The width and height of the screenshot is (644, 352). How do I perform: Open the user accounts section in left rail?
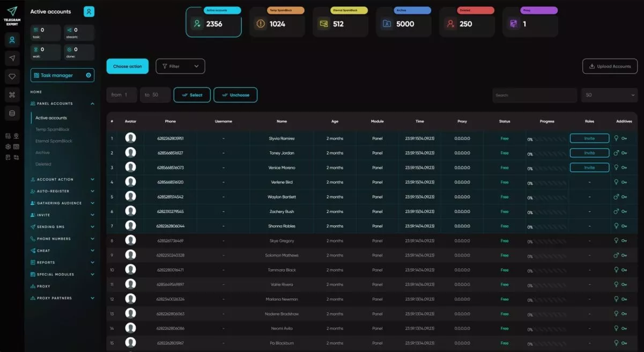(x=12, y=40)
